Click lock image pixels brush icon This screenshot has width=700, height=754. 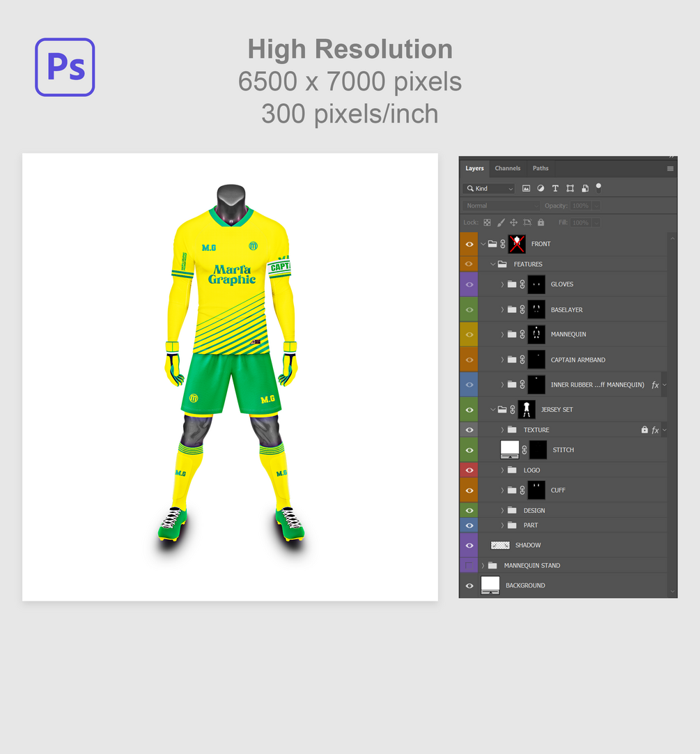click(501, 222)
